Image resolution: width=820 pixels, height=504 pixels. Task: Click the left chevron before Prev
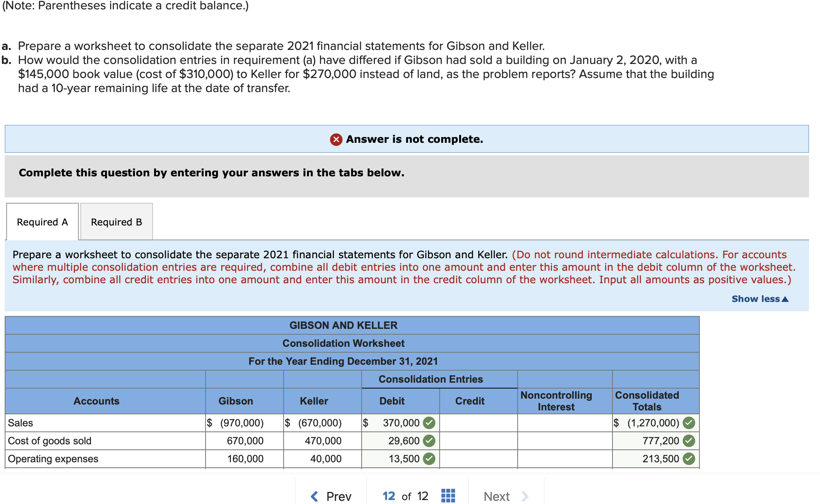tap(314, 496)
